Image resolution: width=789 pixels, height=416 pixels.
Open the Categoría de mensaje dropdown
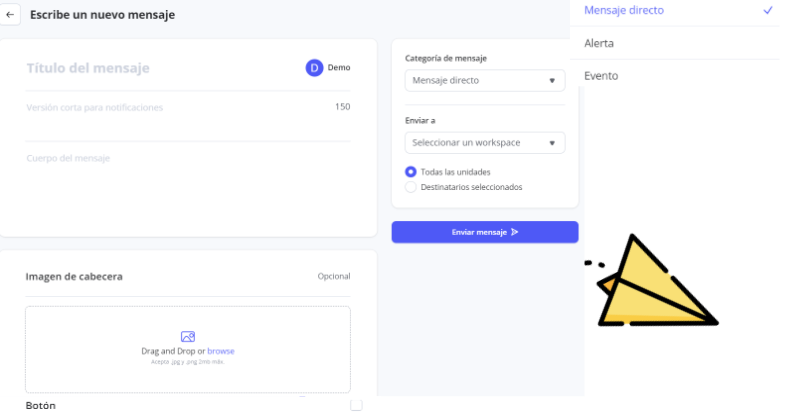[485, 80]
